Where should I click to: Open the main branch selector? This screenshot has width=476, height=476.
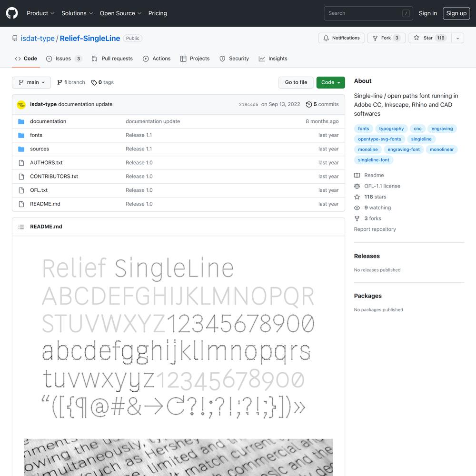click(31, 82)
